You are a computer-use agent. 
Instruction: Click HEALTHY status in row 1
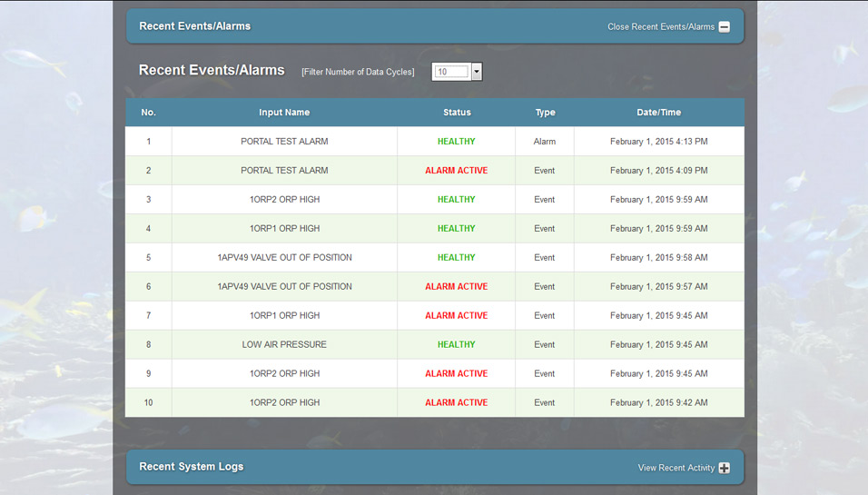pos(456,141)
